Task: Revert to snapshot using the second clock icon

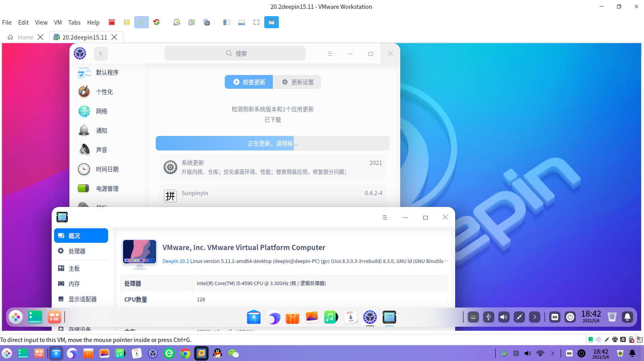Action: (192, 22)
